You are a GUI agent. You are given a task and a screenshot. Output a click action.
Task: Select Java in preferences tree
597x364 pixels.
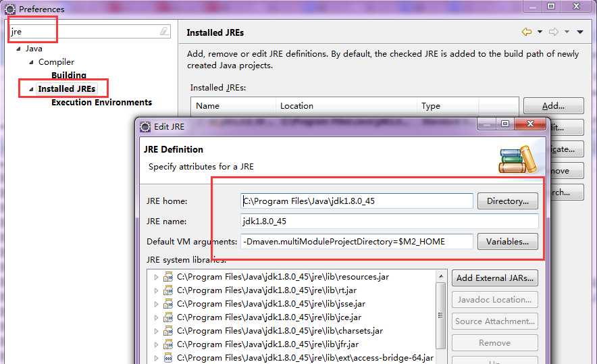click(x=34, y=49)
